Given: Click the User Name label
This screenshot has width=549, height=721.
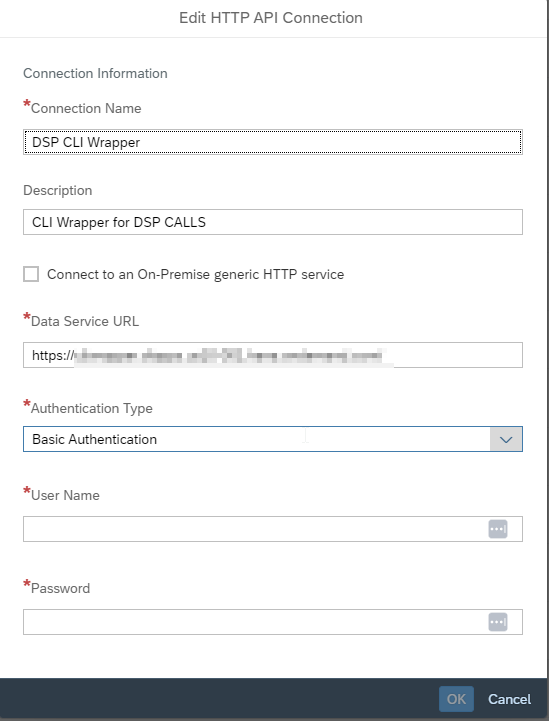Looking at the screenshot, I should pos(65,495).
